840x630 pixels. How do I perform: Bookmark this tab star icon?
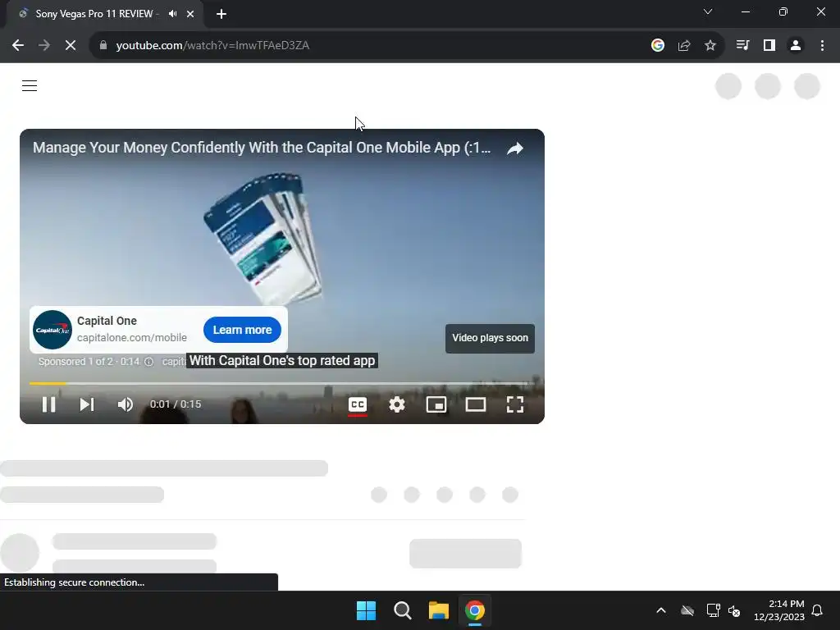710,46
